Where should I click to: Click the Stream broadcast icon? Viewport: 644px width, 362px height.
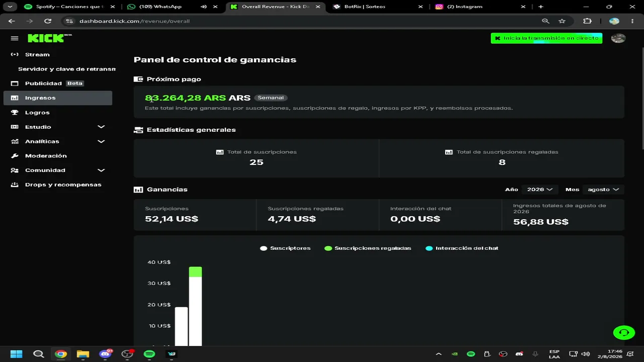click(x=15, y=54)
